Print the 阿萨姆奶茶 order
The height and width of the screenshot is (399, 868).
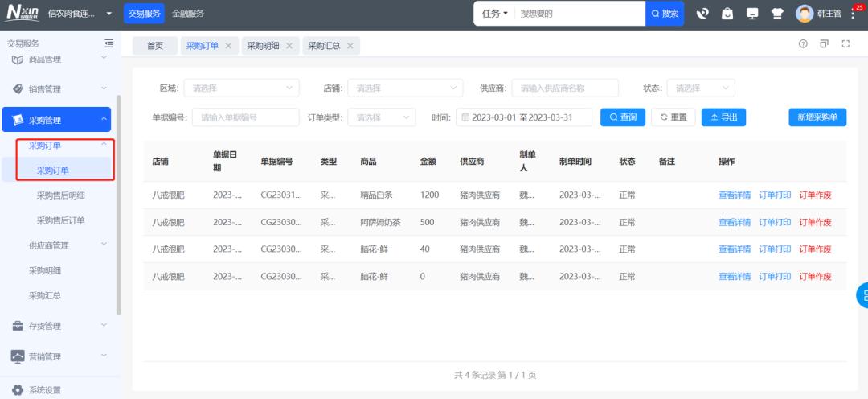click(775, 222)
